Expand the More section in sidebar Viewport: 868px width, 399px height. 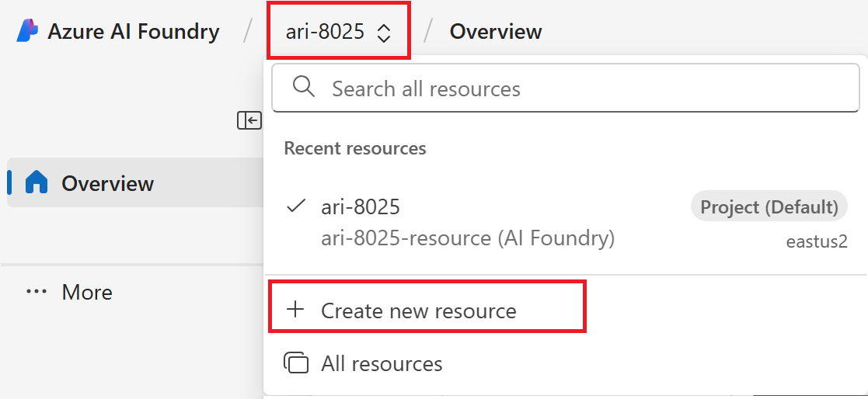pos(87,292)
